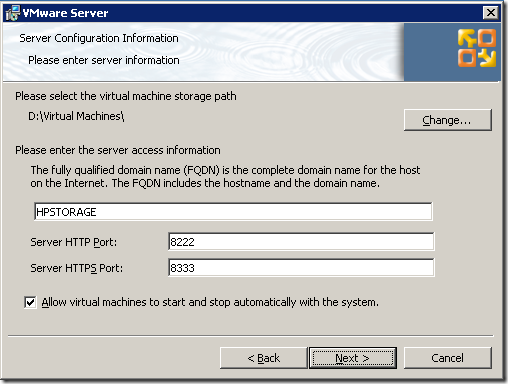Image resolution: width=508 pixels, height=384 pixels.
Task: Click the 'Please enter server information' text
Action: pyautogui.click(x=104, y=60)
